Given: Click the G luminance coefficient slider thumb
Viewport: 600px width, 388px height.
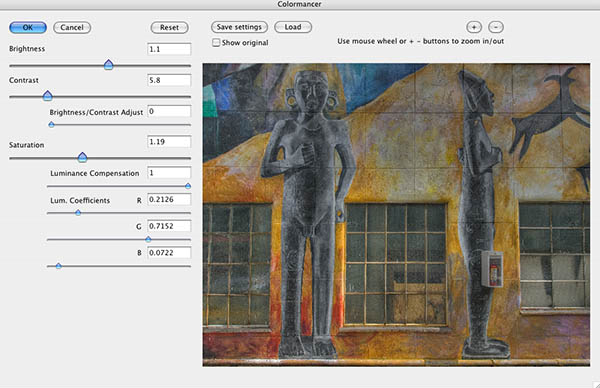Looking at the screenshot, I should coord(148,239).
